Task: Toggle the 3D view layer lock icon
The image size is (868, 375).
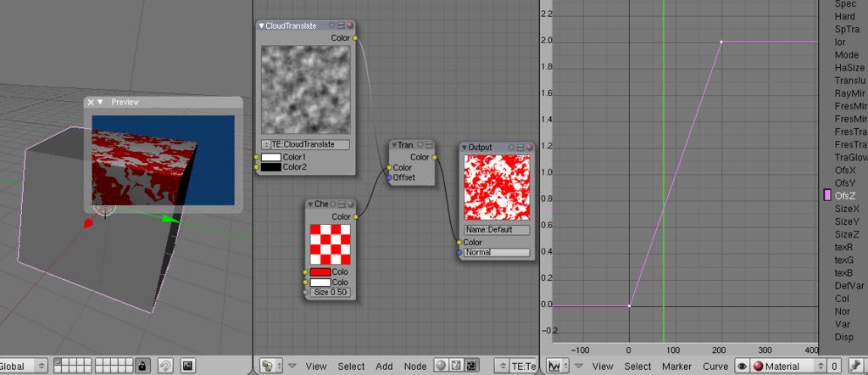Action: (142, 366)
